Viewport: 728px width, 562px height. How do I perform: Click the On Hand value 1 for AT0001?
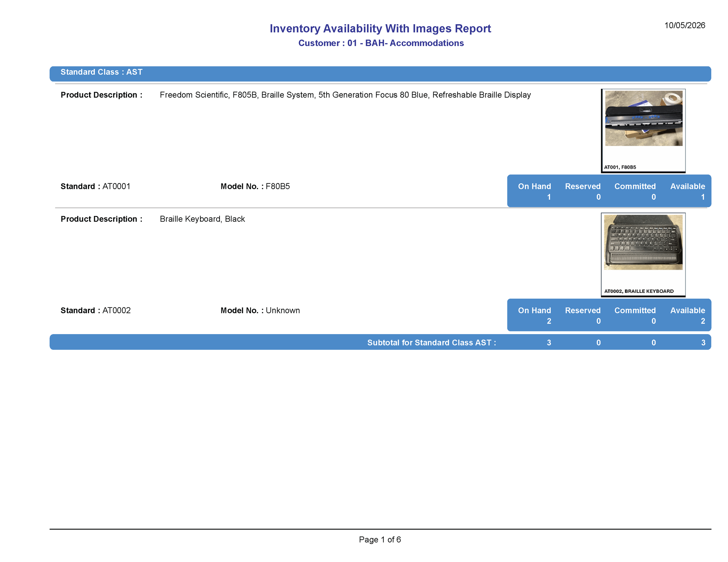coord(549,197)
